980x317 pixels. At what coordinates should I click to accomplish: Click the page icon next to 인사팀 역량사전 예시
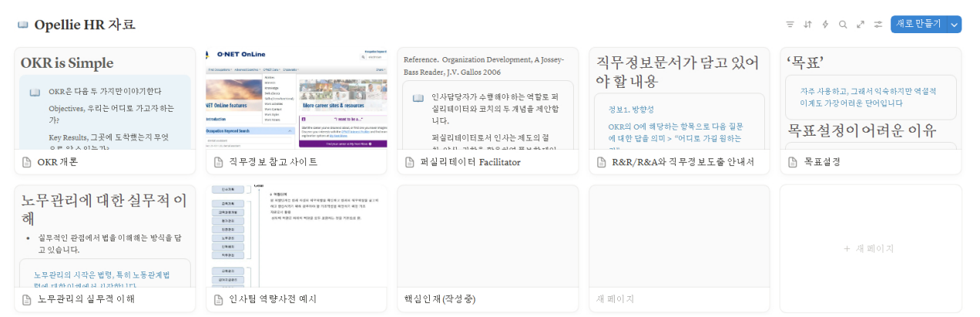(x=219, y=299)
